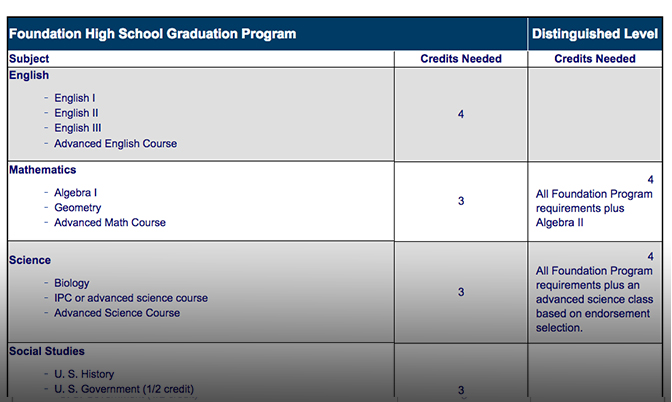Select the English subject heading

tap(29, 75)
